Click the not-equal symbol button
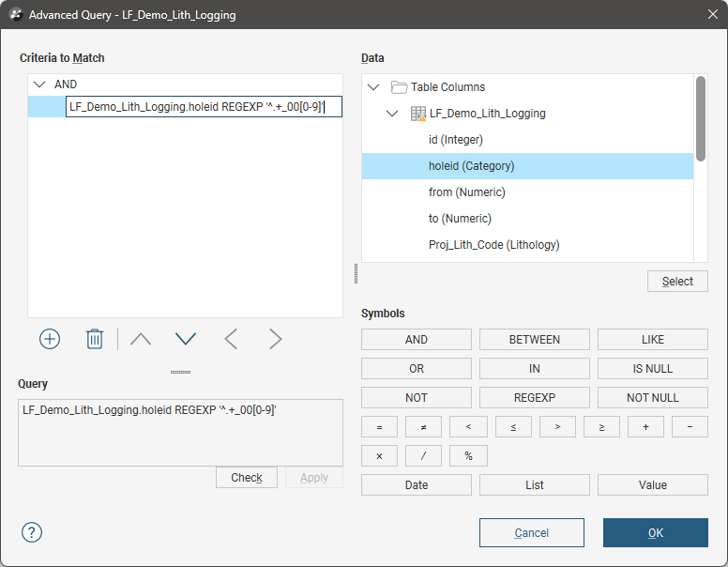The height and width of the screenshot is (567, 728). click(x=423, y=427)
